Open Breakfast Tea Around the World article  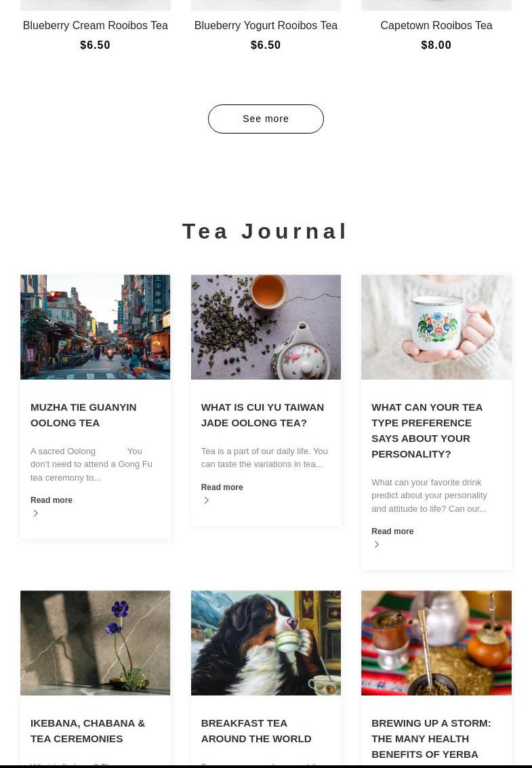255,731
